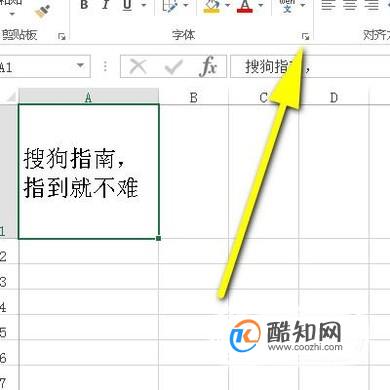The height and width of the screenshot is (390, 390).
Task: Click the select-all corner triangle
Action: click(x=10, y=97)
